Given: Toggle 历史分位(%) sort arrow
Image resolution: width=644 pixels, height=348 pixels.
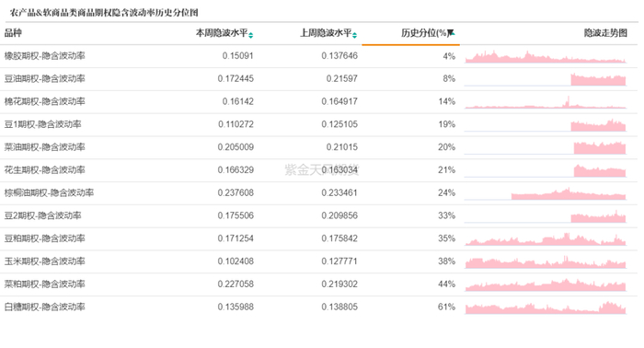Looking at the screenshot, I should (x=452, y=33).
